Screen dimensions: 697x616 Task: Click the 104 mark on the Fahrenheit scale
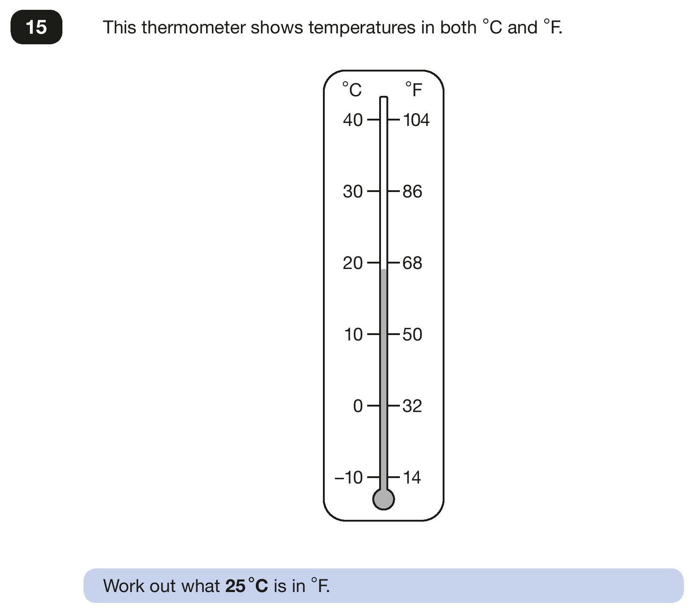[x=416, y=120]
